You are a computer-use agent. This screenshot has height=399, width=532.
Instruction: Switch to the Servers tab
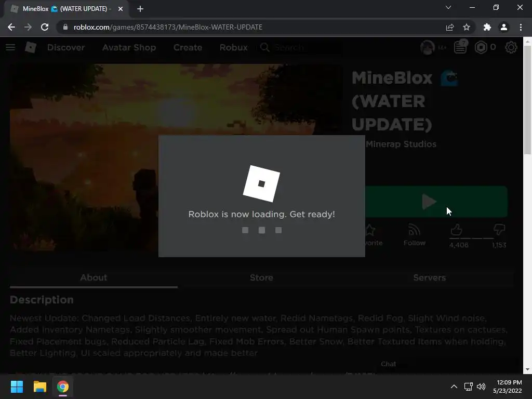click(430, 277)
